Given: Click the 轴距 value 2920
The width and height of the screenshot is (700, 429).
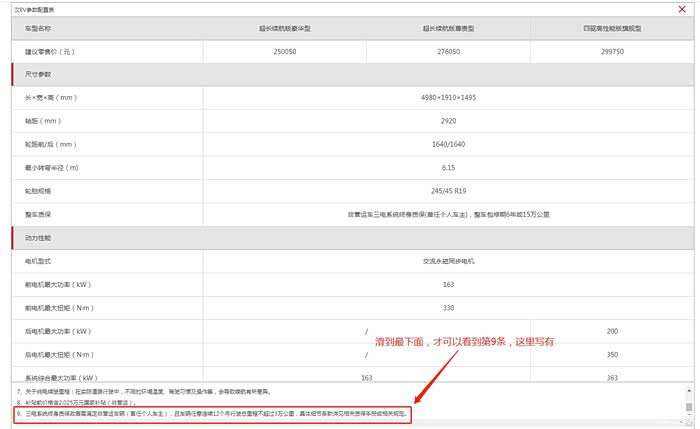Looking at the screenshot, I should pos(448,121).
